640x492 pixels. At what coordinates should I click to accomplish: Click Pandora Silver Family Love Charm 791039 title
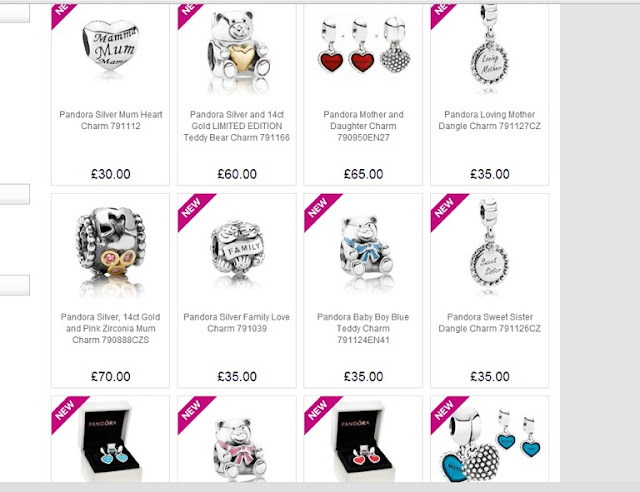pos(237,323)
